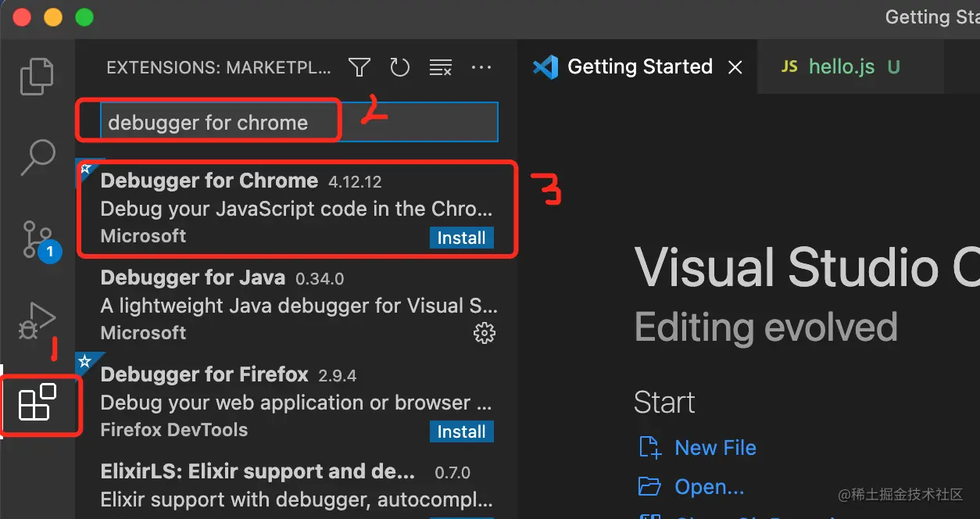980x519 pixels.
Task: Click the Debugger for Java manage gear
Action: [x=485, y=334]
